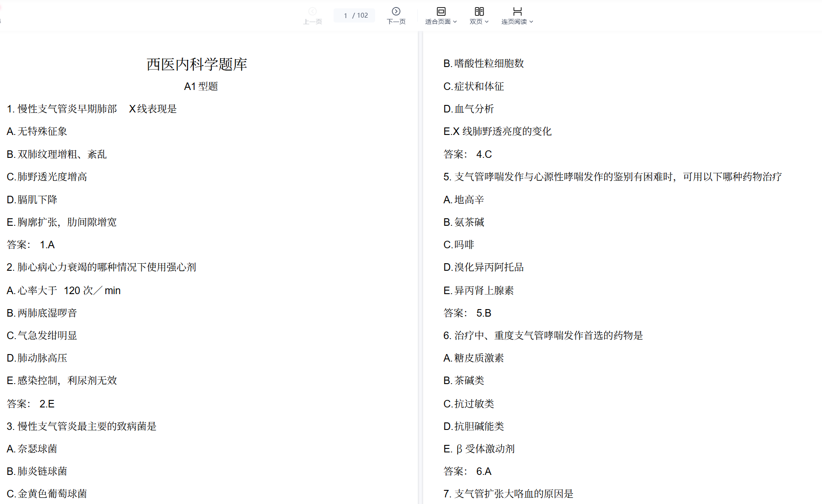Image resolution: width=822 pixels, height=504 pixels.
Task: Click the total page count 102
Action: click(362, 15)
